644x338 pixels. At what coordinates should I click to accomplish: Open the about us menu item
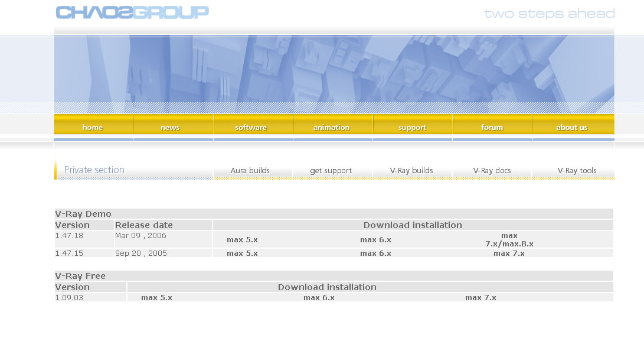coord(573,125)
